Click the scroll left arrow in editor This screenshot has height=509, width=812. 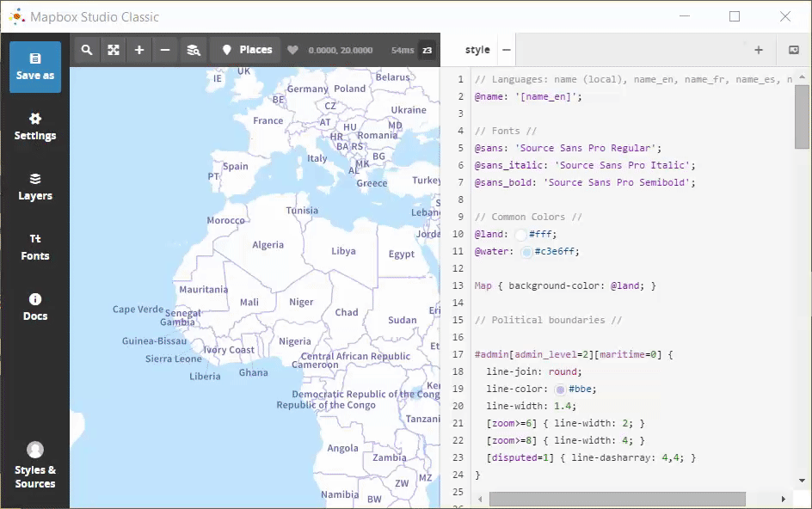pos(480,500)
